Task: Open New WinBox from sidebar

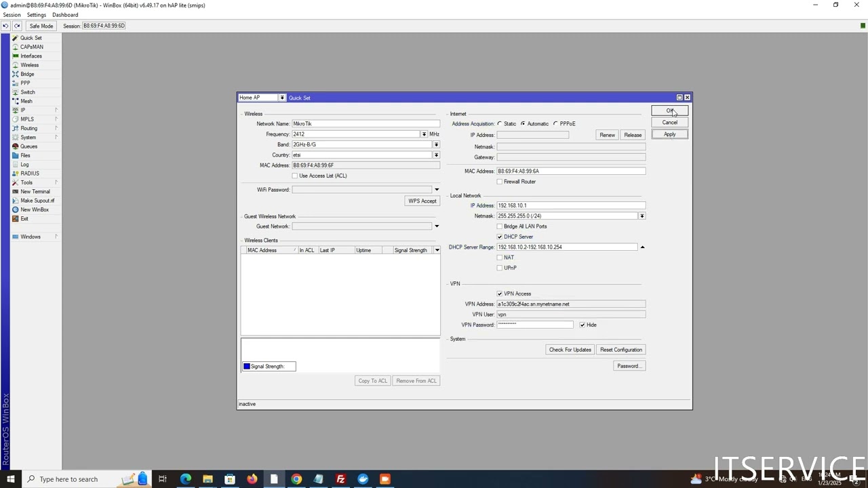Action: click(x=34, y=209)
